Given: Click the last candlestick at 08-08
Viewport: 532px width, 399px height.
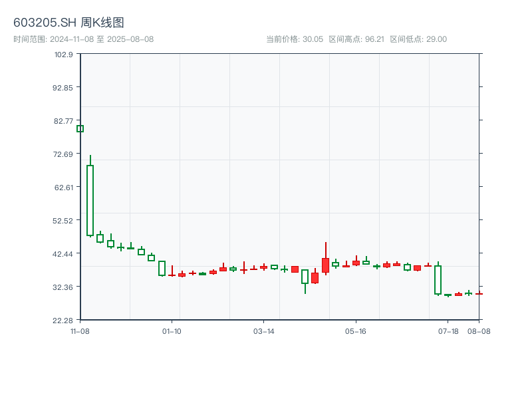Looking at the screenshot, I should pyautogui.click(x=479, y=293).
